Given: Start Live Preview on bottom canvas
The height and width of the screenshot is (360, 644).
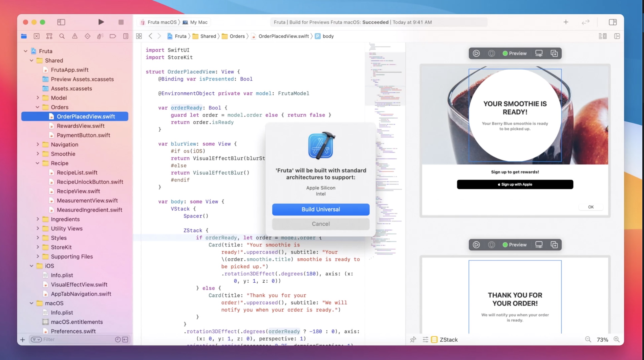Looking at the screenshot, I should click(x=476, y=245).
